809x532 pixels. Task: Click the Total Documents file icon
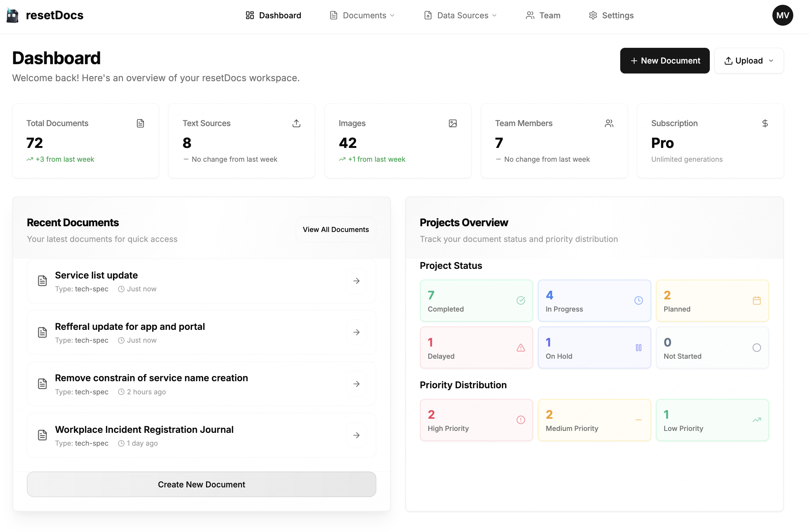click(140, 123)
